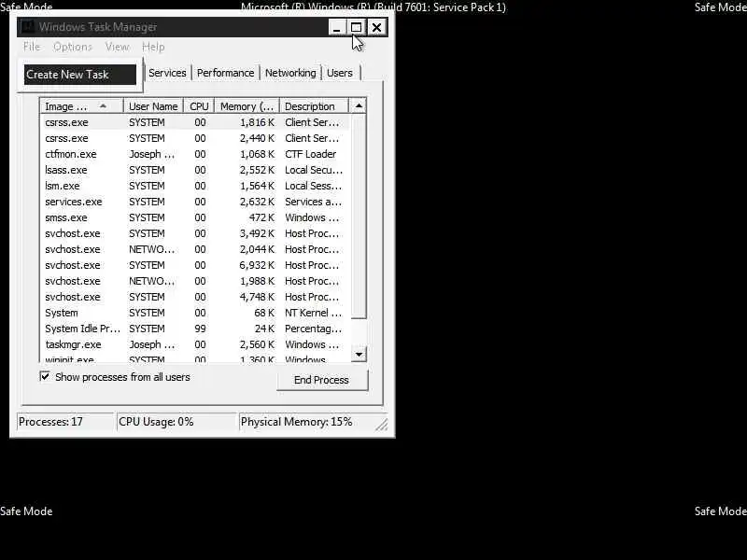Screen dimensions: 747x560
Task: Sort by Image Name column header
Action: (x=82, y=106)
